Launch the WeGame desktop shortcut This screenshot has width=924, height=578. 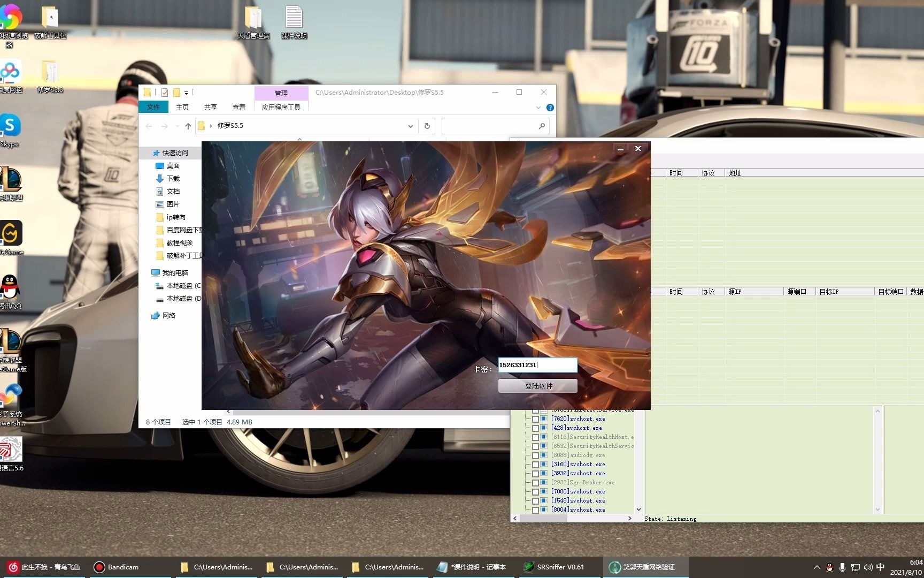click(11, 238)
